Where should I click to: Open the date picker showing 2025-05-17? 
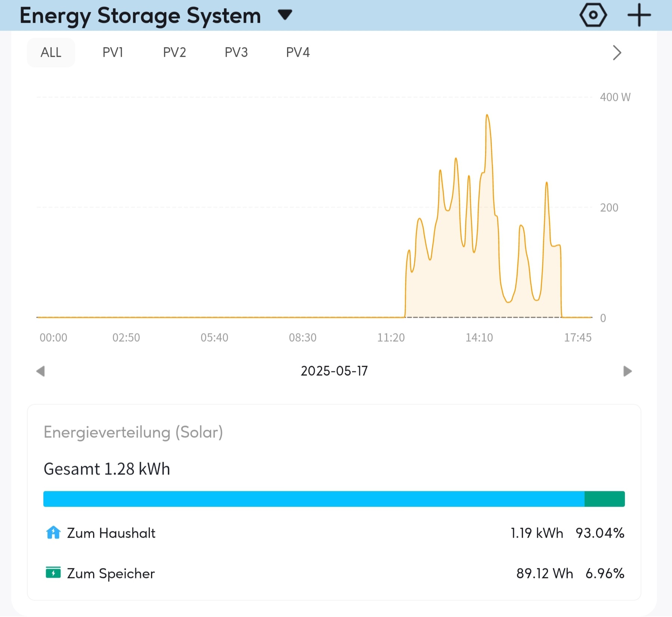click(x=334, y=371)
